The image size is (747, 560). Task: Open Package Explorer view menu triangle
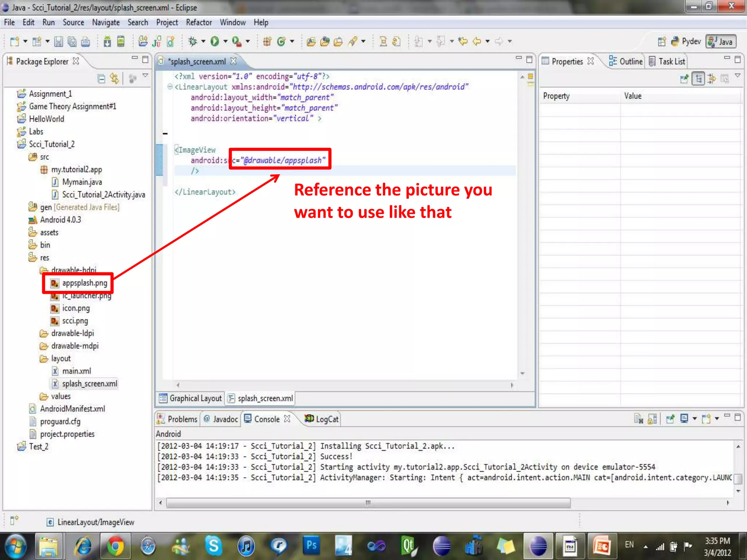(145, 75)
